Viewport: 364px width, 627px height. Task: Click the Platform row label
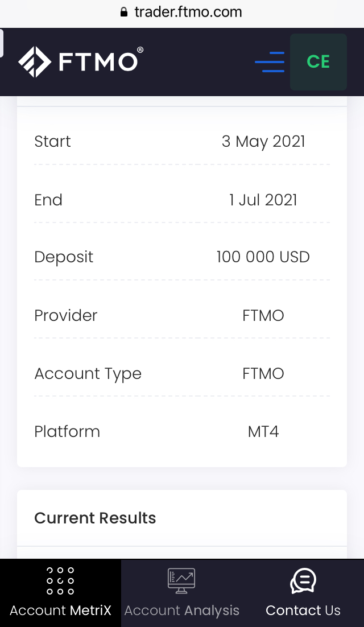[x=67, y=431]
